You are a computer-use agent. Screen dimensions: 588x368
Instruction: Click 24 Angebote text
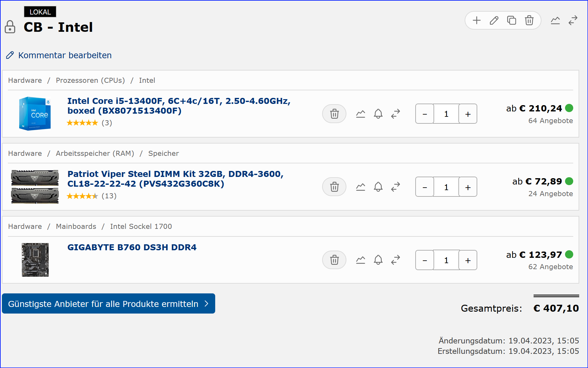pos(551,194)
